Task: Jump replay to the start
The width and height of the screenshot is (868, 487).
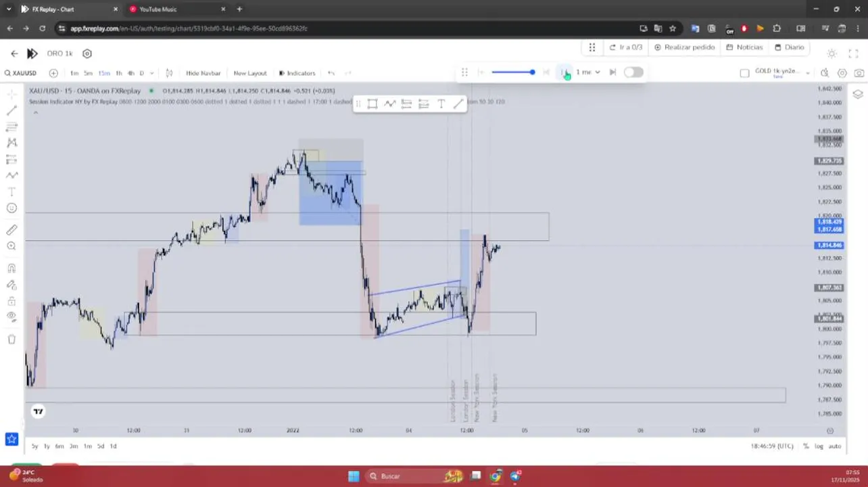Action: pos(481,72)
